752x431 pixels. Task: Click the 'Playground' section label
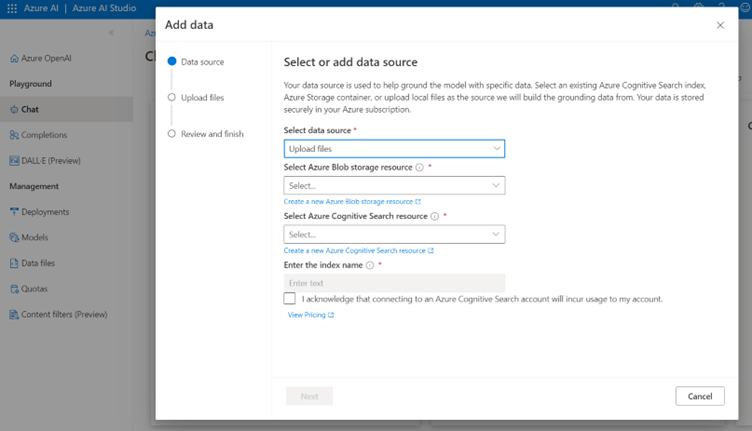pos(31,84)
